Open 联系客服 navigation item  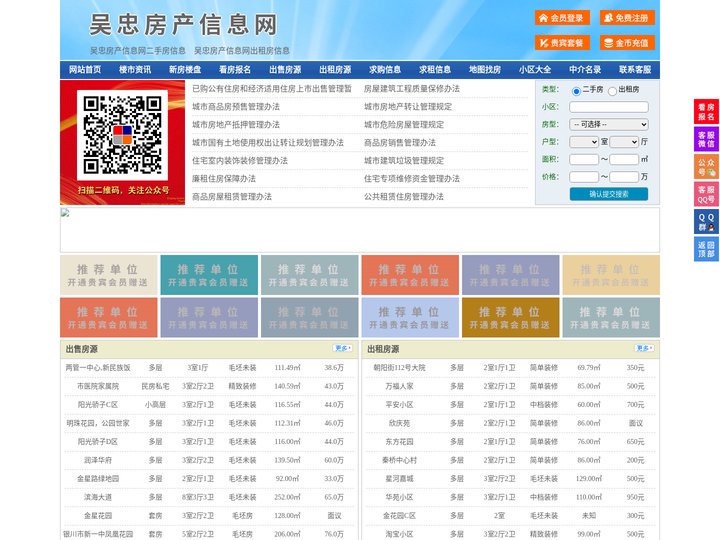point(635,70)
